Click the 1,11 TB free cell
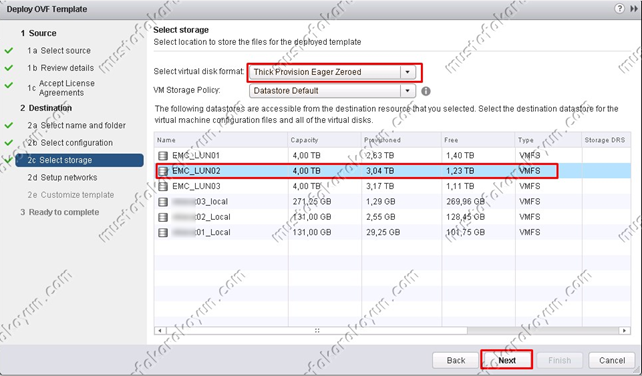 [460, 186]
